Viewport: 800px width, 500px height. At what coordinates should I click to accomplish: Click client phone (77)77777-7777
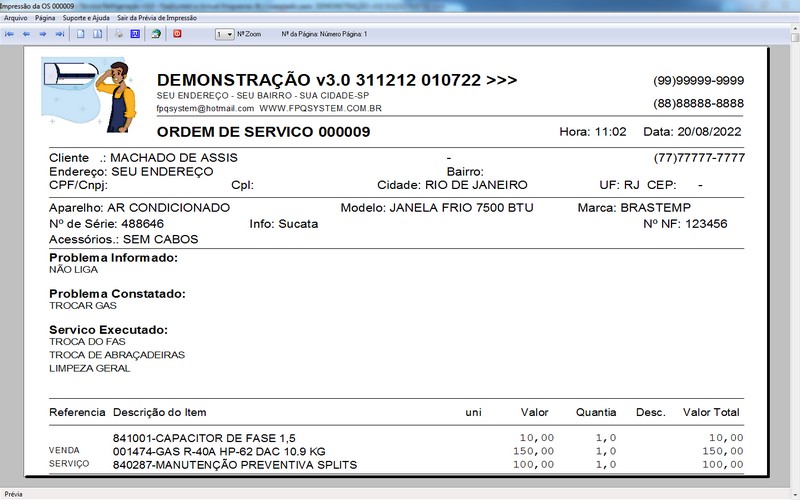pos(699,158)
